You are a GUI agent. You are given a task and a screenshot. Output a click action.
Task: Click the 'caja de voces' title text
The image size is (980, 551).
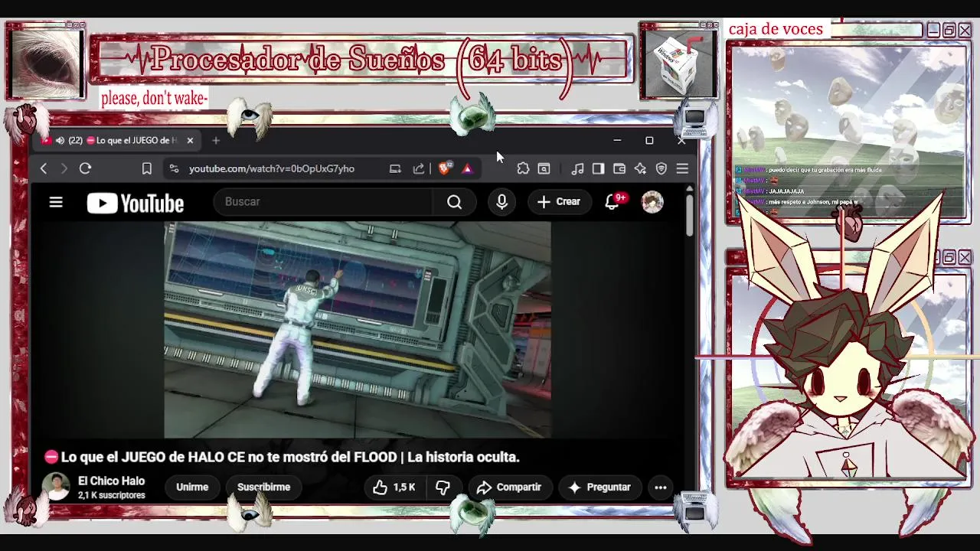tap(776, 29)
